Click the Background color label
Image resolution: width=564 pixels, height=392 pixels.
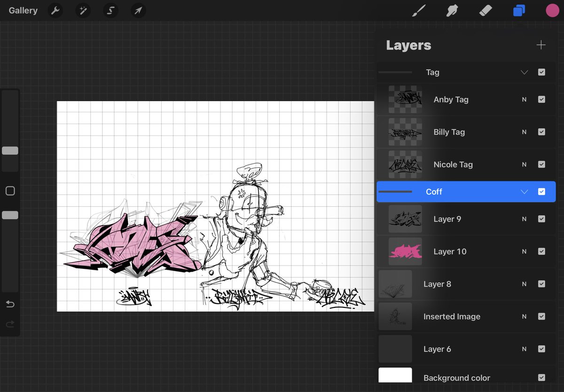[456, 378]
